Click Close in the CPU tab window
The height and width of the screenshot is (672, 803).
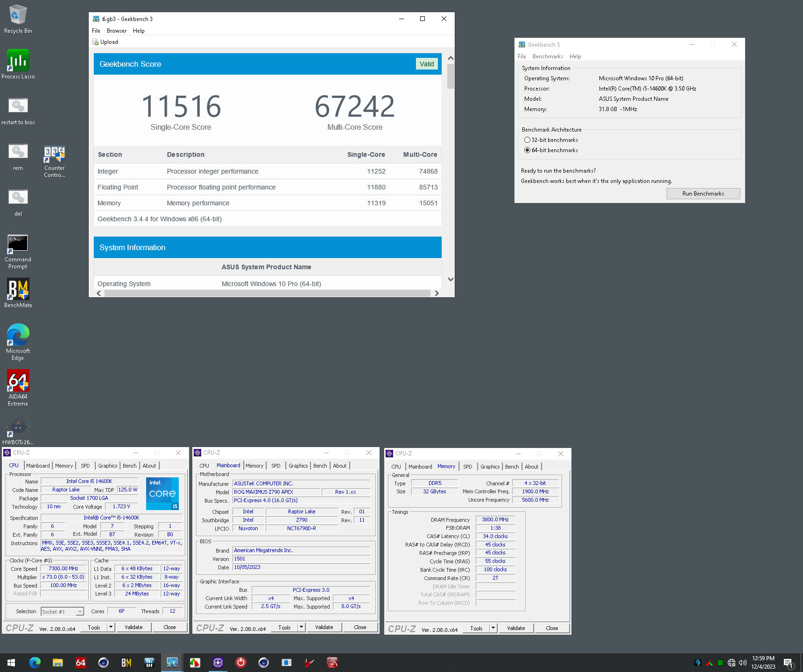[x=169, y=627]
